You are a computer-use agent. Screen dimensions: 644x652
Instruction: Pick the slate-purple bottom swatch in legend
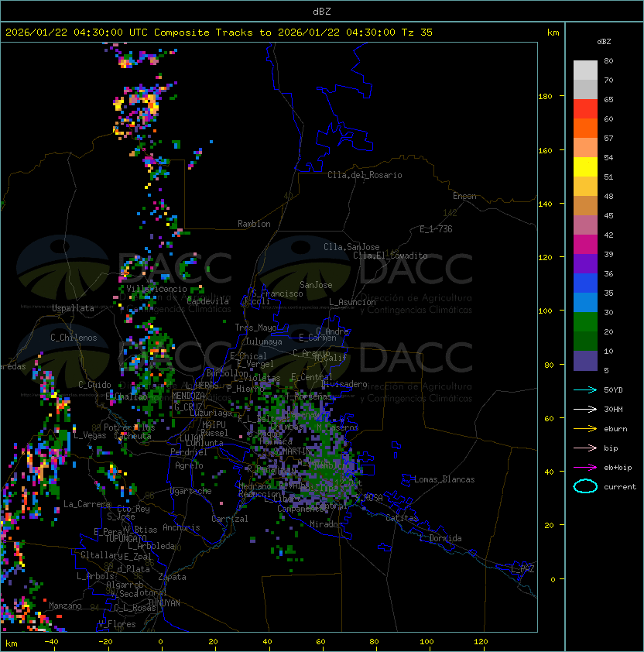585,361
